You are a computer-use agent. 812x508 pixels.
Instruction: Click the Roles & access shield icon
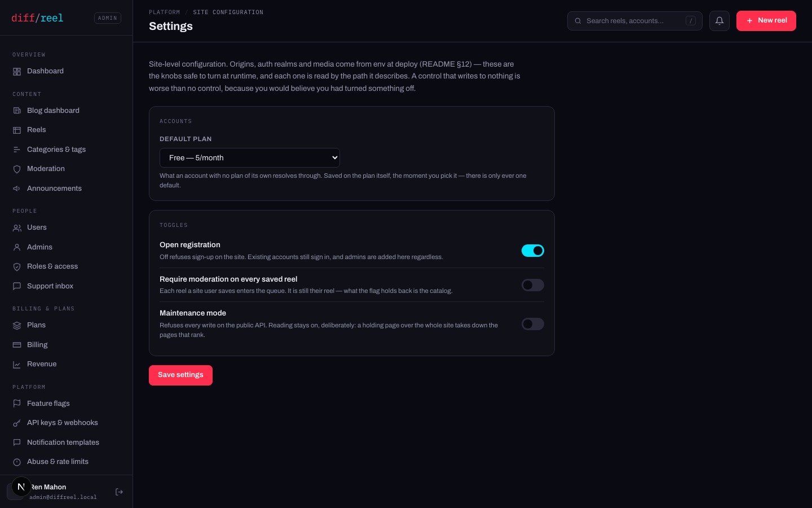pyautogui.click(x=17, y=267)
